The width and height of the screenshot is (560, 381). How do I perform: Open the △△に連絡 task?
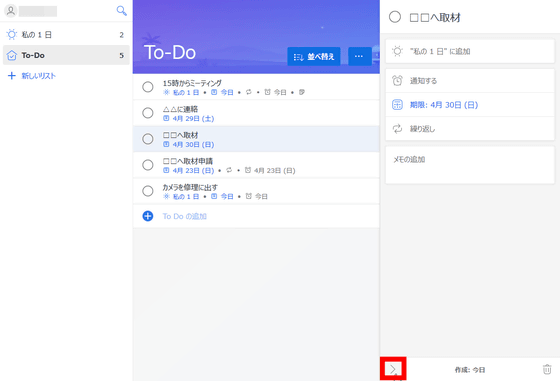click(256, 113)
